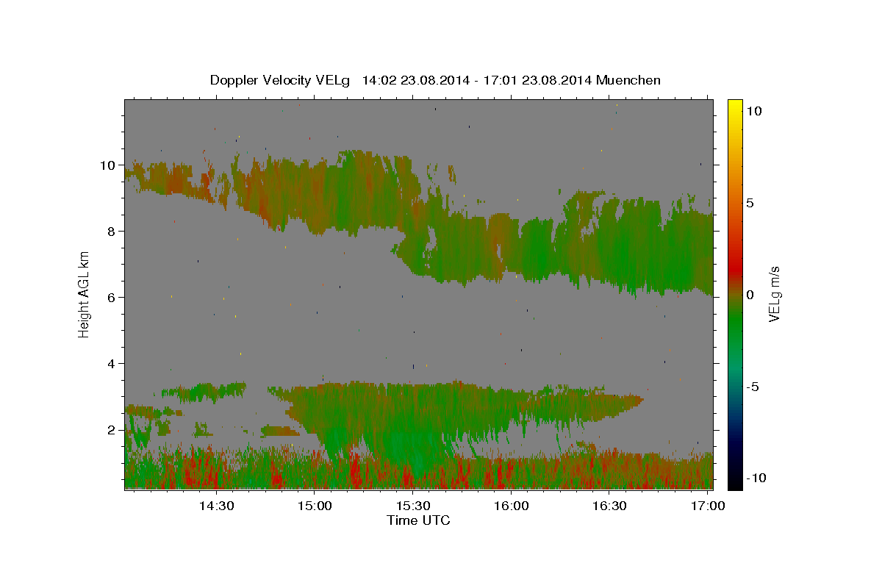Click the colorbar value -10
This screenshot has height=588, width=882.
(755, 478)
